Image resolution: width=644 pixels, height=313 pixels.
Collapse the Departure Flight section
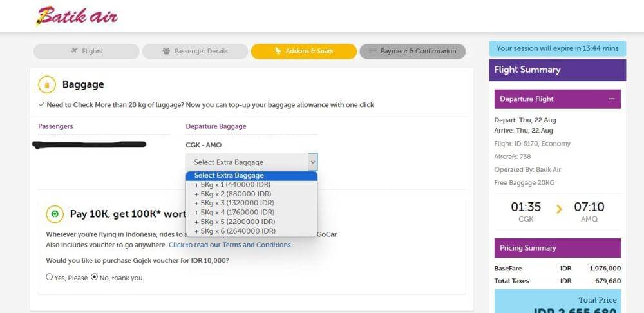pos(611,99)
